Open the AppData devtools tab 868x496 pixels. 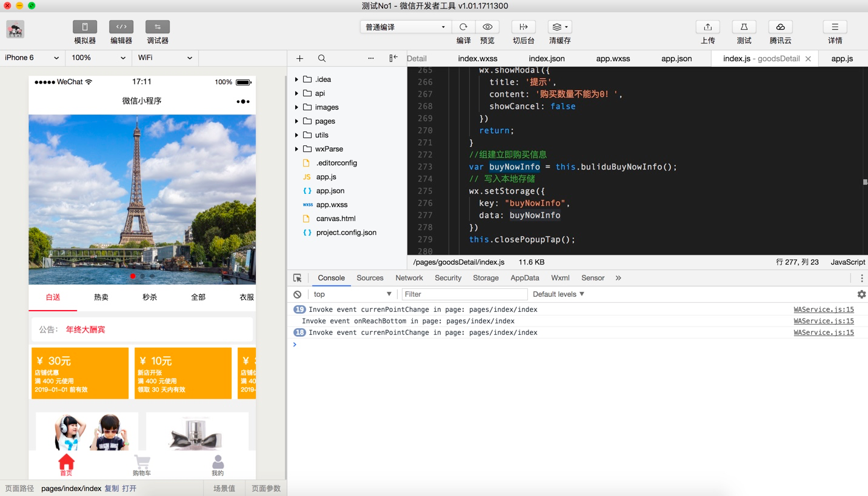click(x=525, y=278)
